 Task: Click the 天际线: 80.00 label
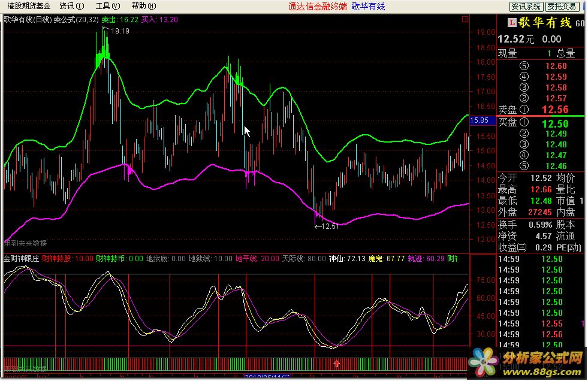[304, 259]
